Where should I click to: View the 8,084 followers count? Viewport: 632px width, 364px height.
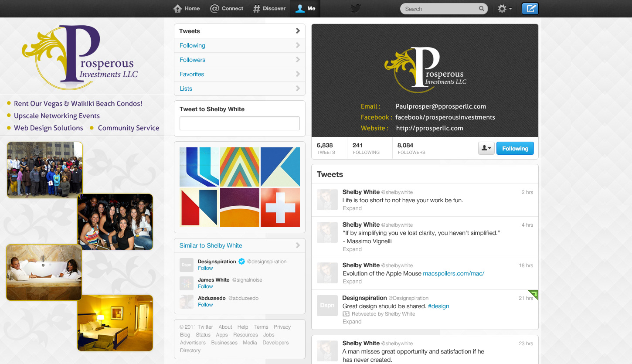point(411,148)
